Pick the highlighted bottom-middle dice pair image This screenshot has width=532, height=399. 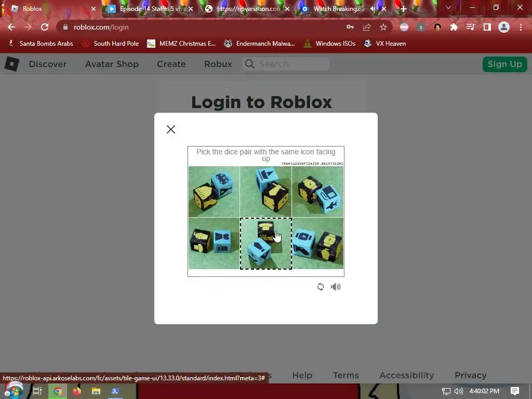click(x=265, y=243)
